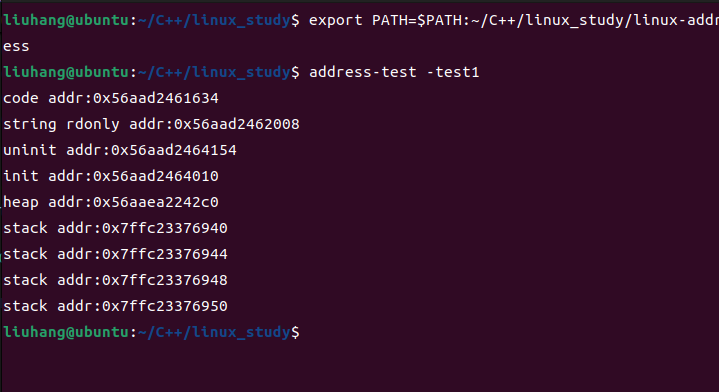Click the blank terminal area below the prompt
This screenshot has width=719, height=392.
pyautogui.click(x=360, y=367)
